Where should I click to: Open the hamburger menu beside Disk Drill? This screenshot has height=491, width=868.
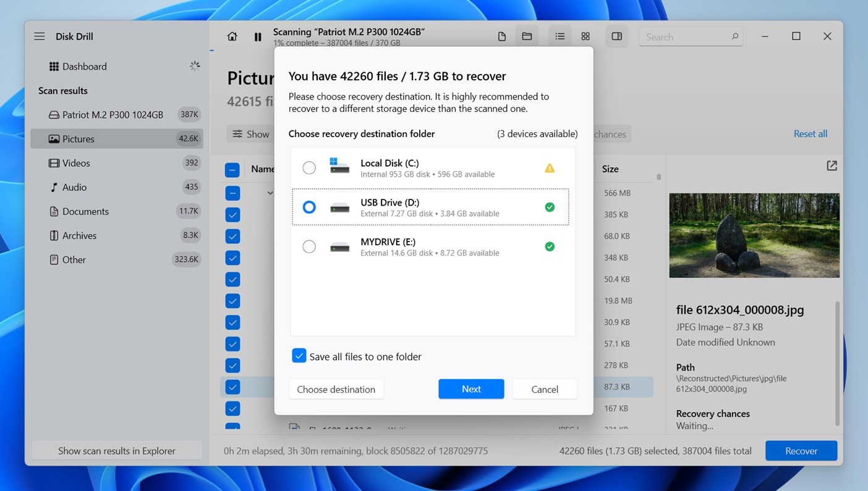[x=40, y=36]
